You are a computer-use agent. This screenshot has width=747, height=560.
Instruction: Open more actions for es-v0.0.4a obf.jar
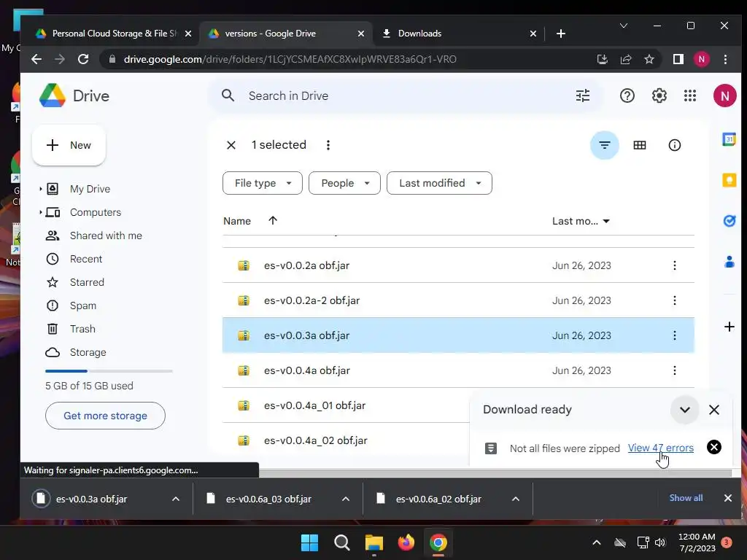click(x=675, y=370)
